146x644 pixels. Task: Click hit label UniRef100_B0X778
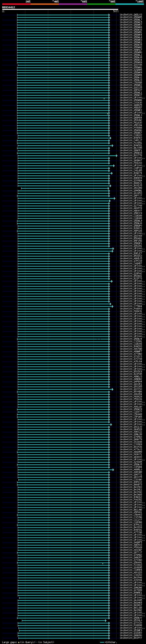131,156
